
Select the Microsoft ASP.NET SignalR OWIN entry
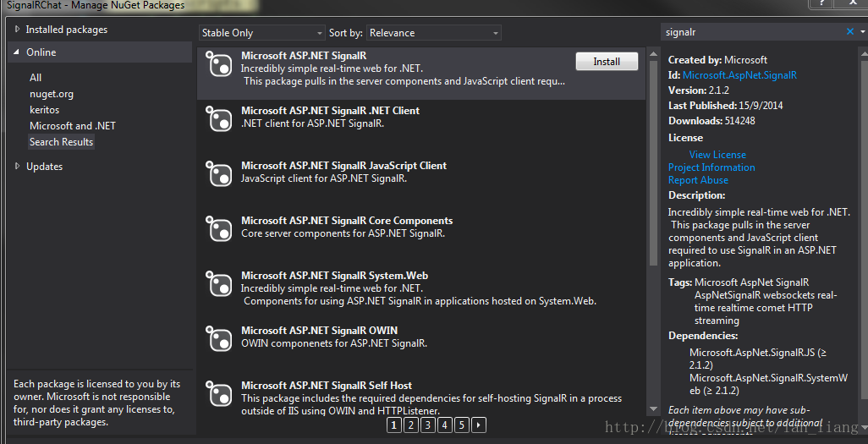pyautogui.click(x=421, y=346)
